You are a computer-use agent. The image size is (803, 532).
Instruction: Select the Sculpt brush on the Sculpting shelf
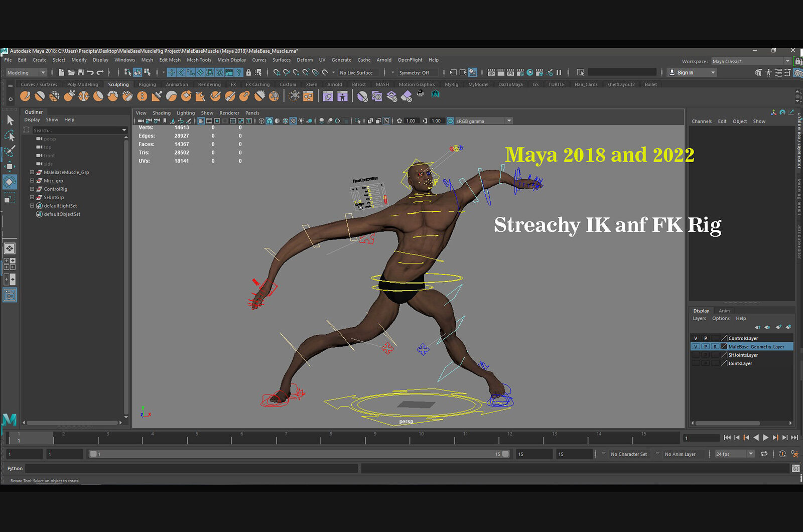pyautogui.click(x=25, y=96)
